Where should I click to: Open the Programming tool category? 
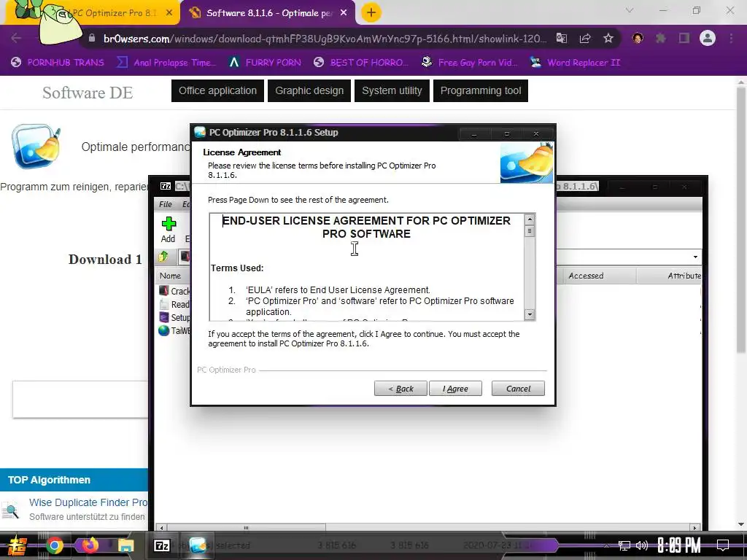click(481, 90)
